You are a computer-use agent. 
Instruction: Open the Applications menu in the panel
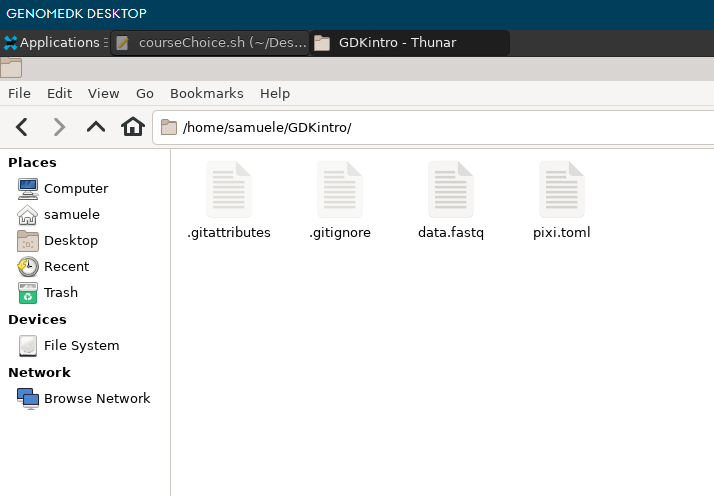coord(54,43)
